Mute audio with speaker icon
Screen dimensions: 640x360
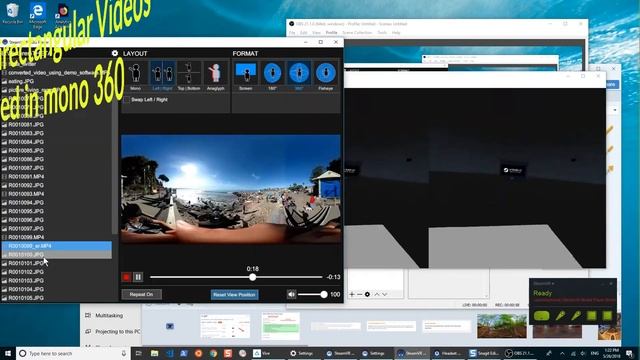[291, 294]
